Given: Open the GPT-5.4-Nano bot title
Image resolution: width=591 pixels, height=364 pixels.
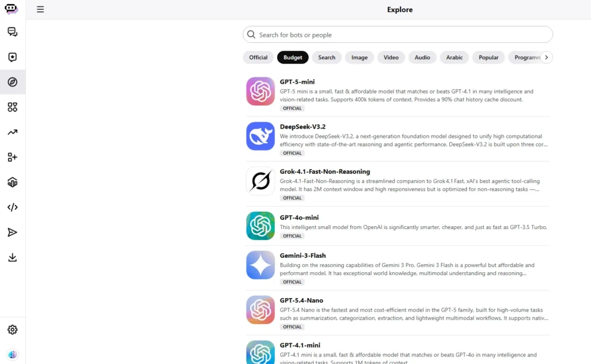Looking at the screenshot, I should tap(301, 301).
